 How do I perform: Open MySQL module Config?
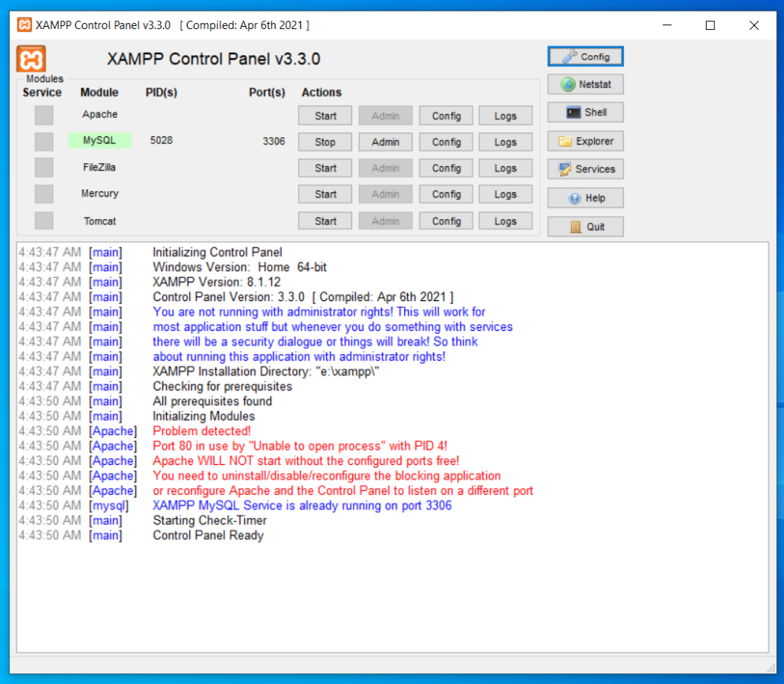[446, 142]
